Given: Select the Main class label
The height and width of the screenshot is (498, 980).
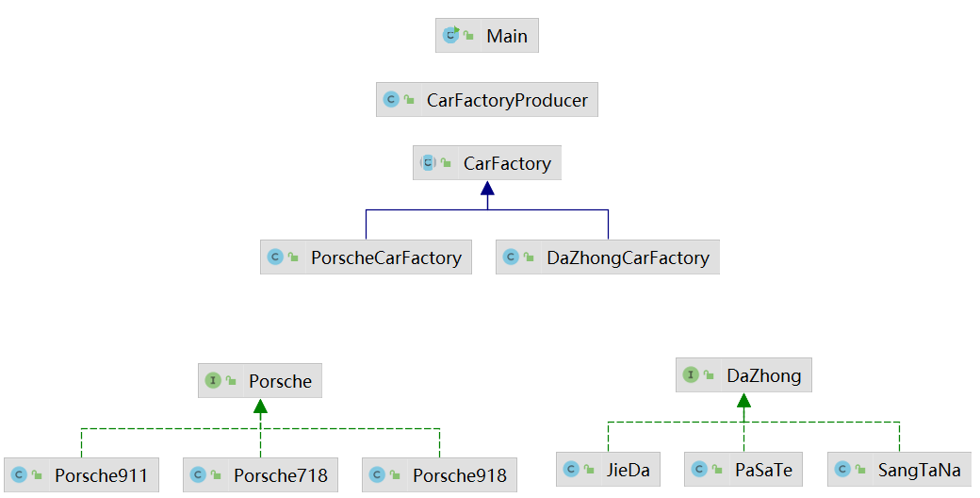Looking at the screenshot, I should pos(507,36).
